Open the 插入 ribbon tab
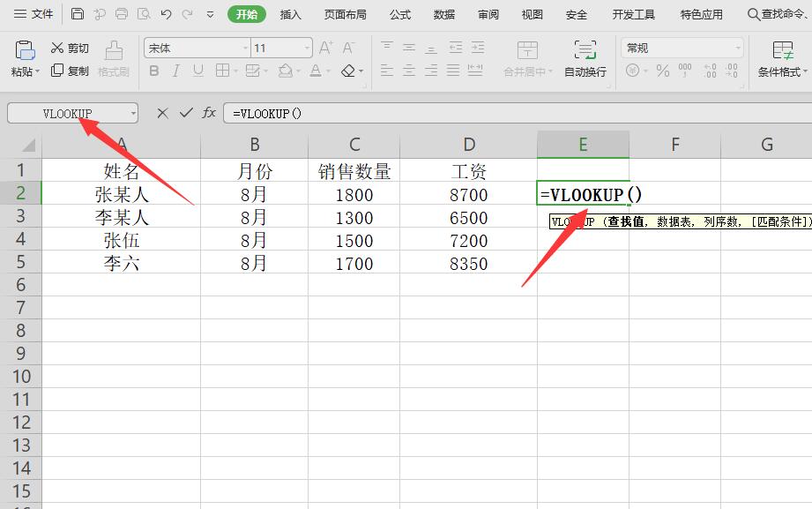 click(x=291, y=14)
